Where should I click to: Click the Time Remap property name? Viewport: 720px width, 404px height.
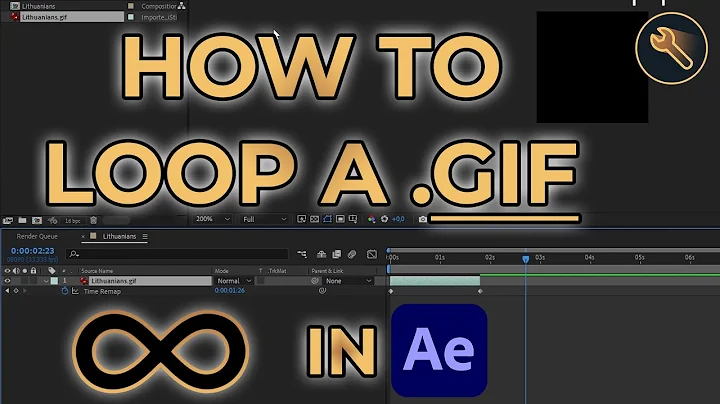point(102,291)
